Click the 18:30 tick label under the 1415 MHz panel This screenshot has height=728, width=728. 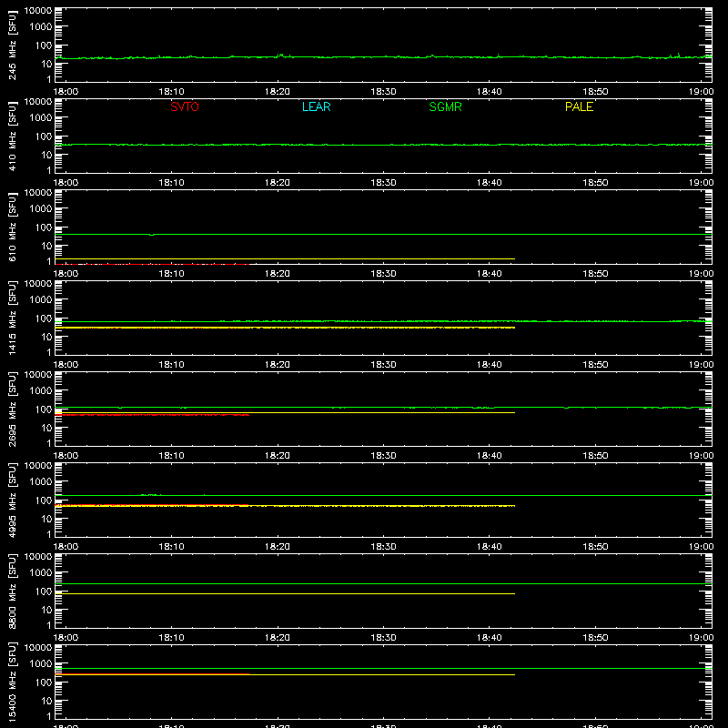pos(383,365)
